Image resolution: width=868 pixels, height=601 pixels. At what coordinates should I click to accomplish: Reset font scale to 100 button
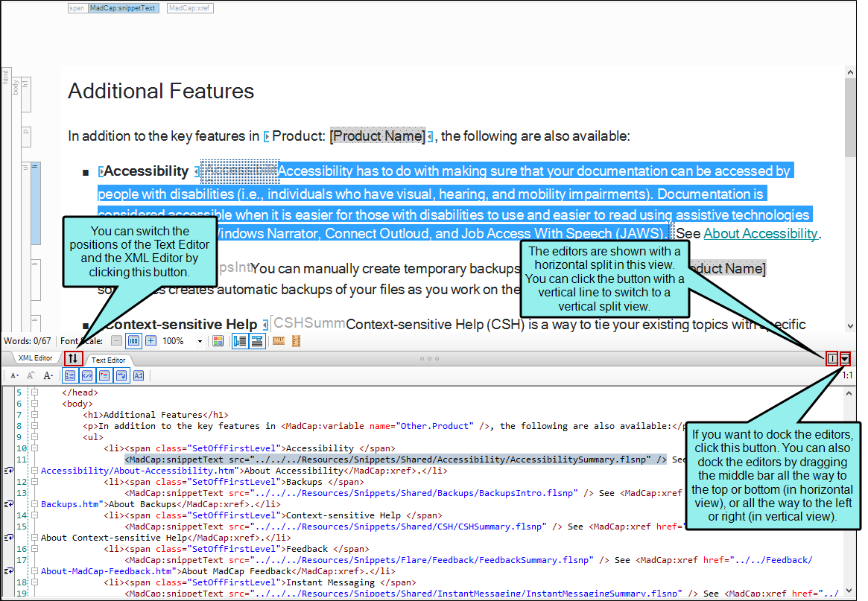(x=133, y=341)
